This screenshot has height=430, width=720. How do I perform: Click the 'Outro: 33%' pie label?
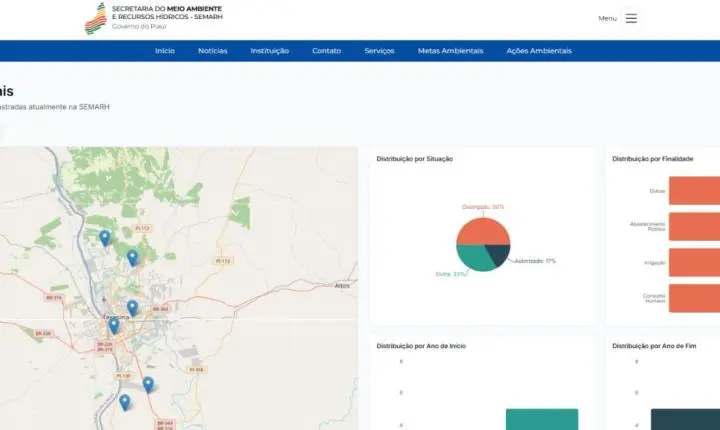click(450, 274)
